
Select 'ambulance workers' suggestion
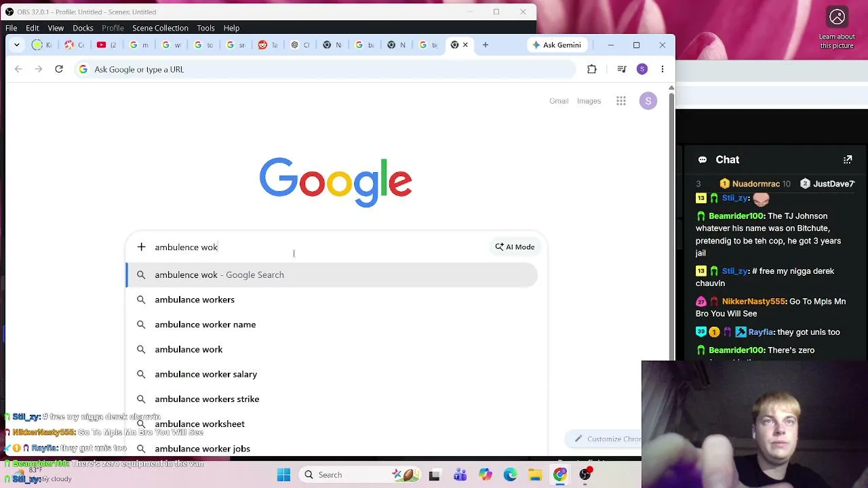pyautogui.click(x=332, y=300)
